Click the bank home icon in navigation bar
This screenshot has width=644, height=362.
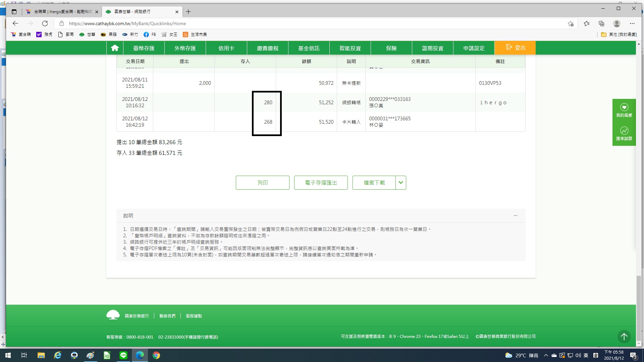click(115, 48)
